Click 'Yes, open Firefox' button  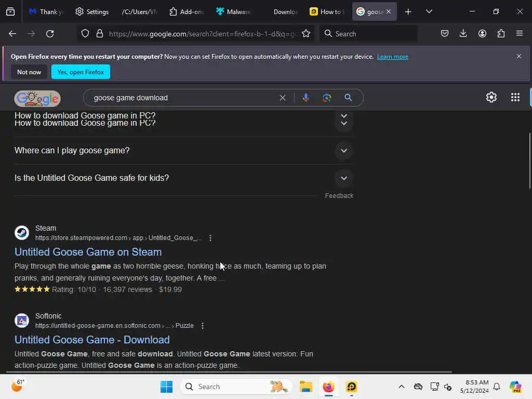click(81, 72)
